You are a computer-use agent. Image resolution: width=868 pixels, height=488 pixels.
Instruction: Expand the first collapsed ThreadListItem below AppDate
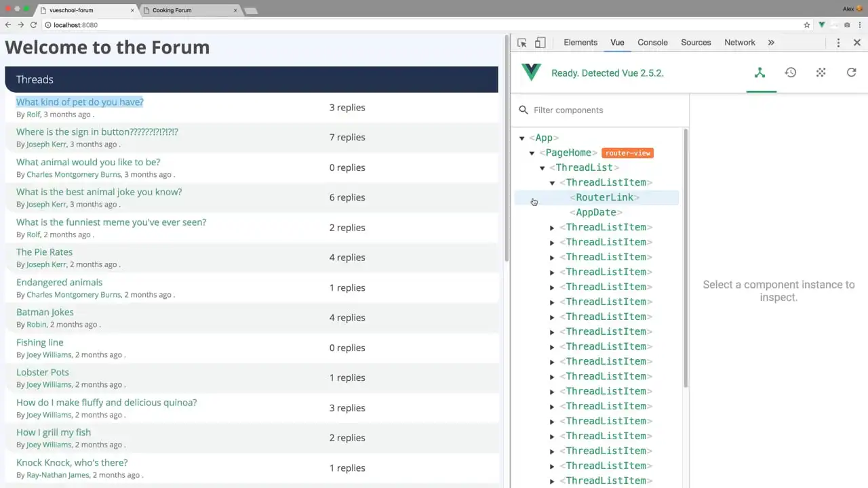coord(553,228)
